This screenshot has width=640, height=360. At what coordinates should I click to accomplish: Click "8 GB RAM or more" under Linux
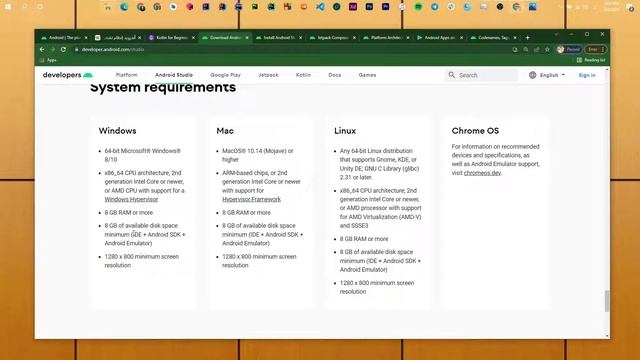(364, 239)
